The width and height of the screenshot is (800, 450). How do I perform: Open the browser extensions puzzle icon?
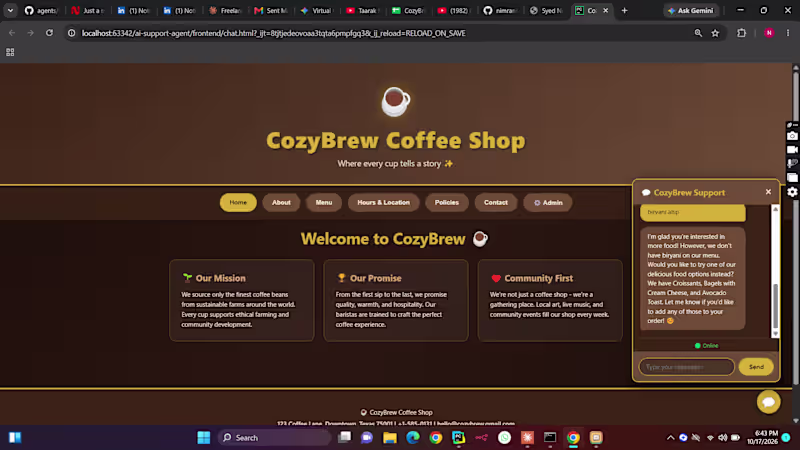pos(741,33)
